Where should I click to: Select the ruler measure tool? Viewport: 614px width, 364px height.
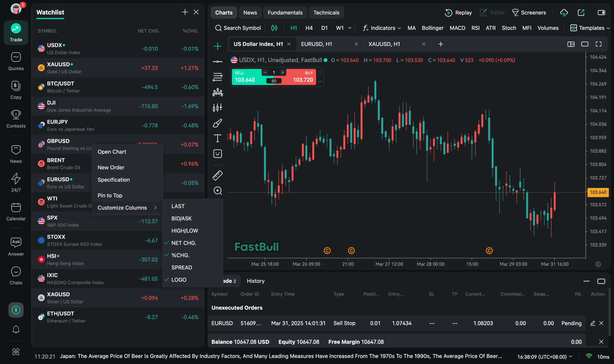click(217, 175)
